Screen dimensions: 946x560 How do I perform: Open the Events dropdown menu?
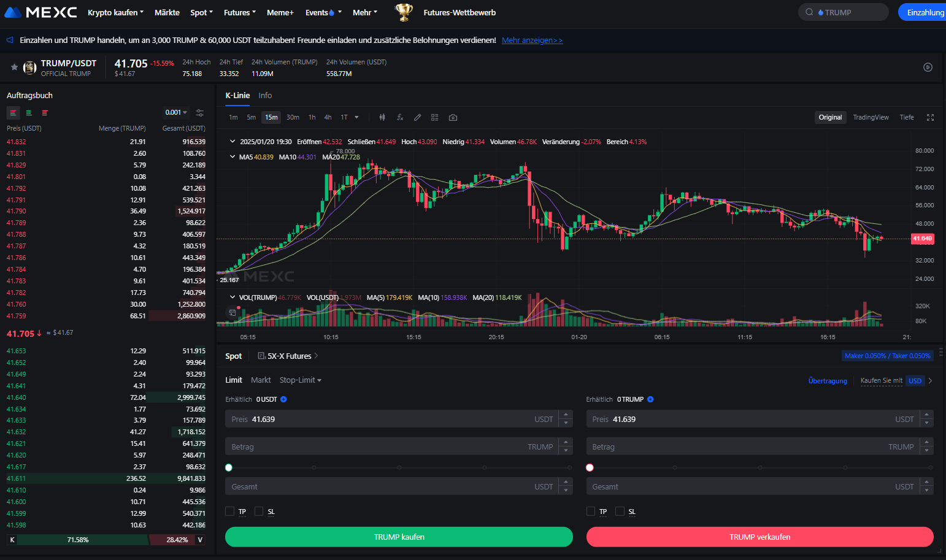(323, 12)
